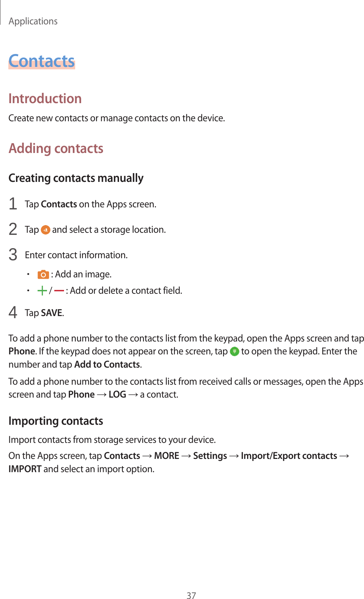The height and width of the screenshot is (599, 364).
Task: Click the Introduction heading
Action: click(x=45, y=99)
